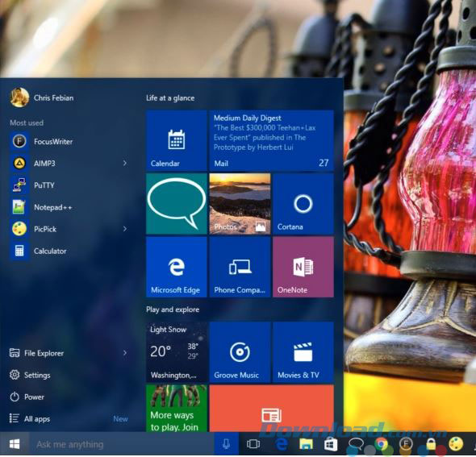The height and width of the screenshot is (457, 476).
Task: Open the teal speech bubble messaging tile
Action: [177, 204]
